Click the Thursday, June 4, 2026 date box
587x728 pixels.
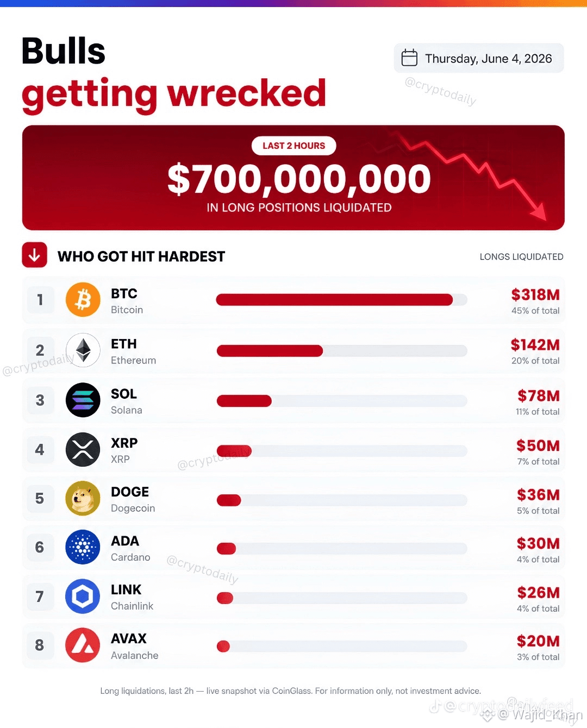pyautogui.click(x=479, y=58)
